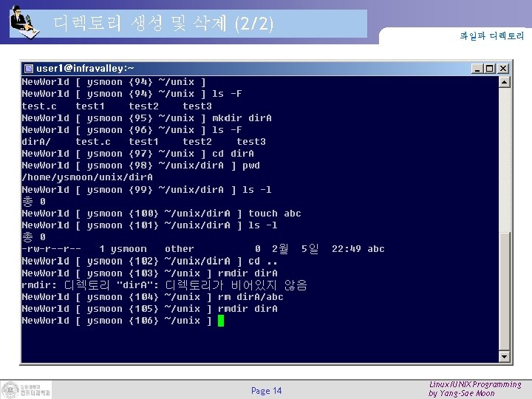Image resolution: width=532 pixels, height=399 pixels.
Task: Click the '-rw-r--r--' permissions text
Action: 51,249
